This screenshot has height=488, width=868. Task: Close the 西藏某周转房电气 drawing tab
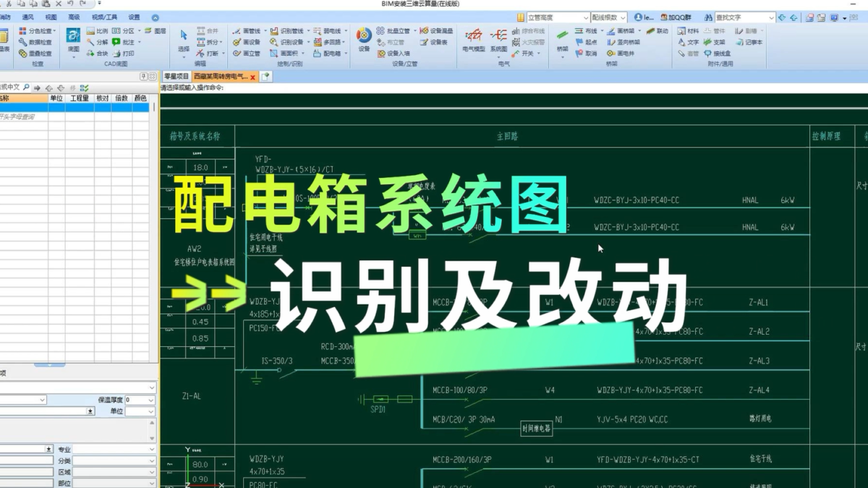pos(253,77)
